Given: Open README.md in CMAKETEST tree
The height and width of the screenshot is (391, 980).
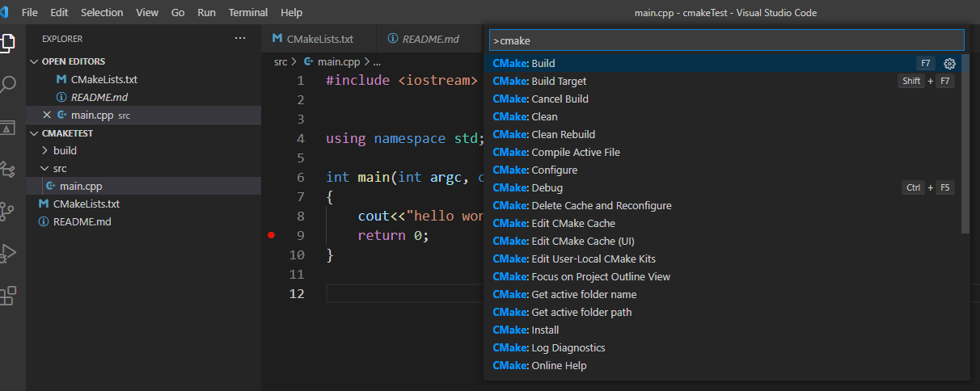Looking at the screenshot, I should (143, 221).
